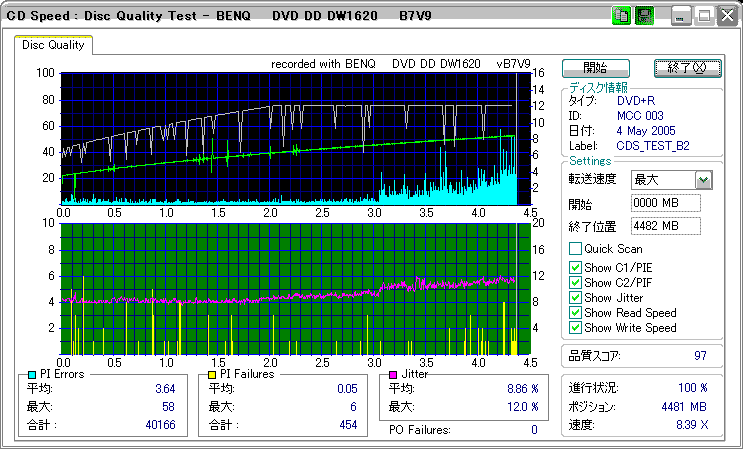Screen dimensions: 743x449
Task: Select the Disc Quality tab
Action: tap(54, 44)
